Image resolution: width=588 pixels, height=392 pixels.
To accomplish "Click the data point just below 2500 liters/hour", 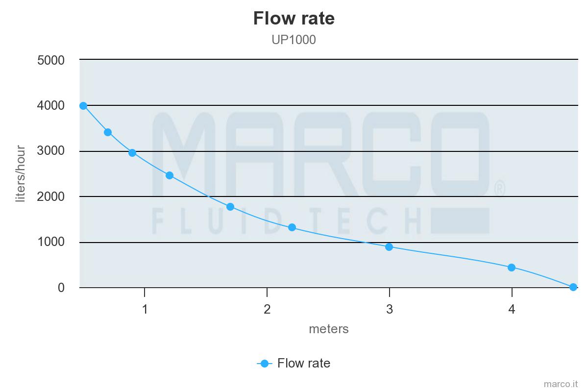I will click(x=170, y=175).
